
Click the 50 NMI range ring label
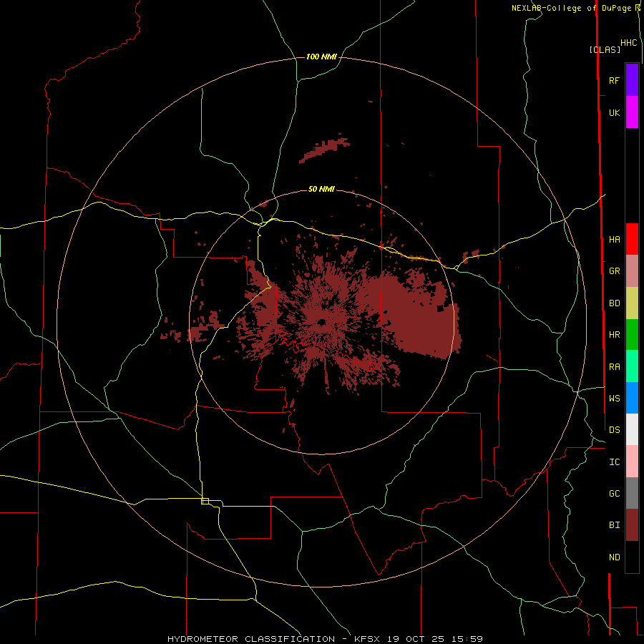(x=321, y=189)
